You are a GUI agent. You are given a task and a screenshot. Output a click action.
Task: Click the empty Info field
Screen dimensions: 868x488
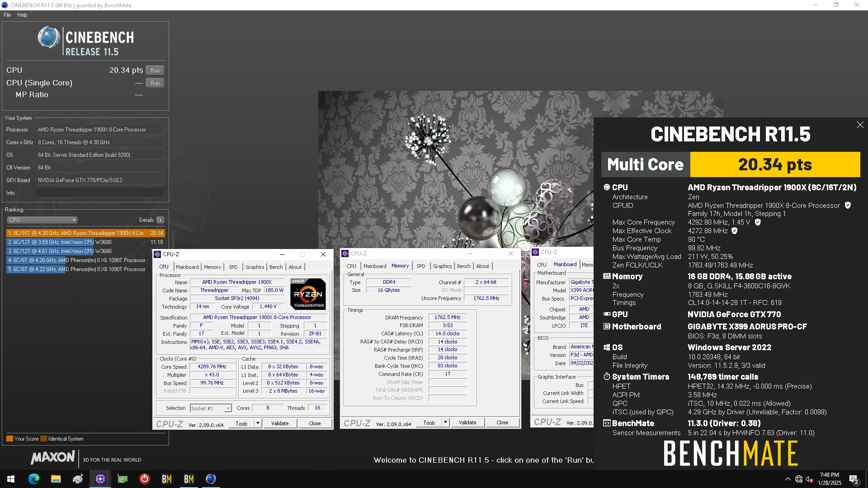coord(100,193)
